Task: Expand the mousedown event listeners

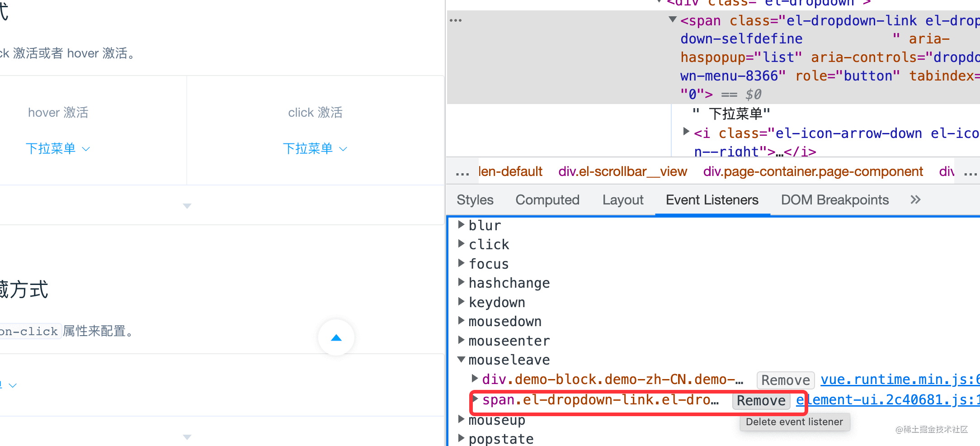Action: [461, 320]
